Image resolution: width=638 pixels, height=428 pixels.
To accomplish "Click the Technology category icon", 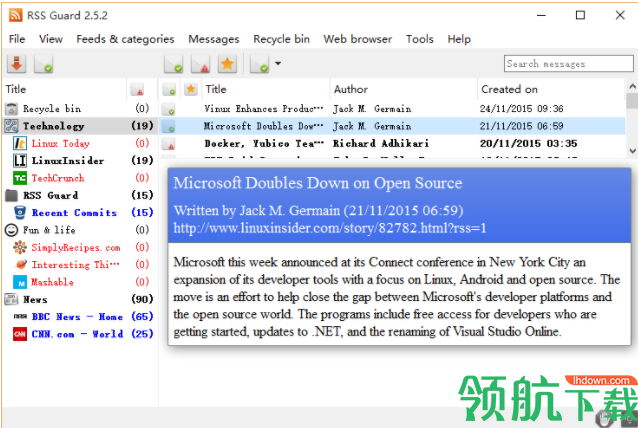I will point(11,126).
